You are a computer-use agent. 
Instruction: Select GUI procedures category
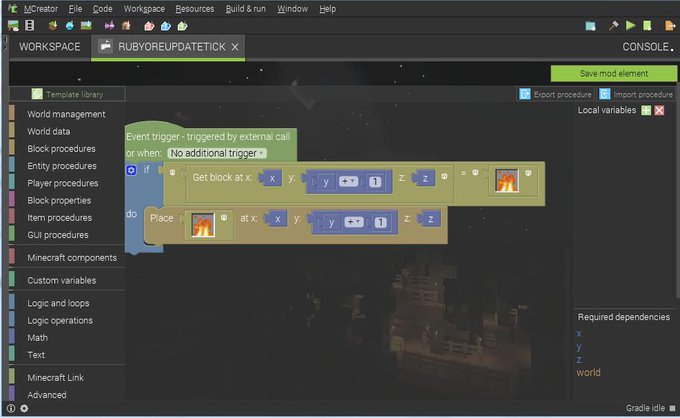tap(58, 235)
